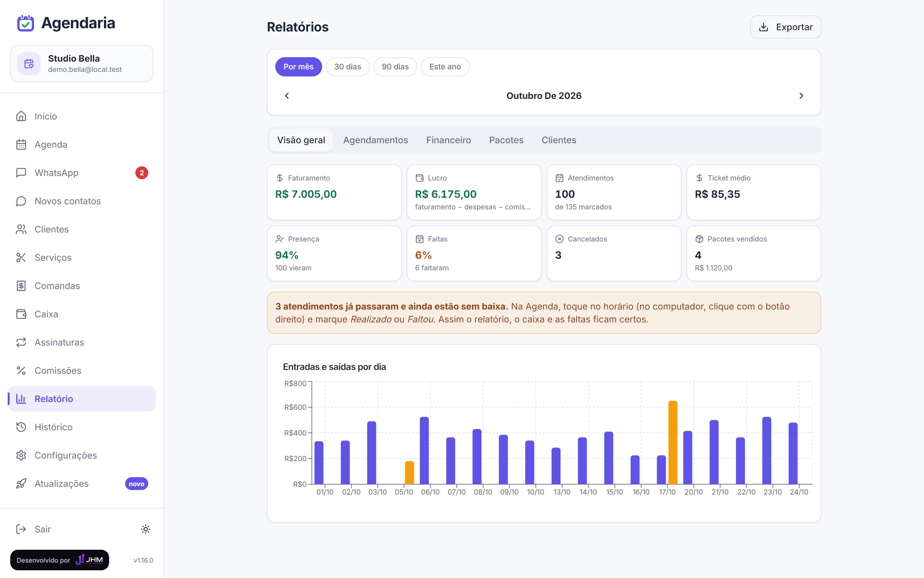
Task: Click the Studio Bella account avatar icon
Action: coord(29,64)
